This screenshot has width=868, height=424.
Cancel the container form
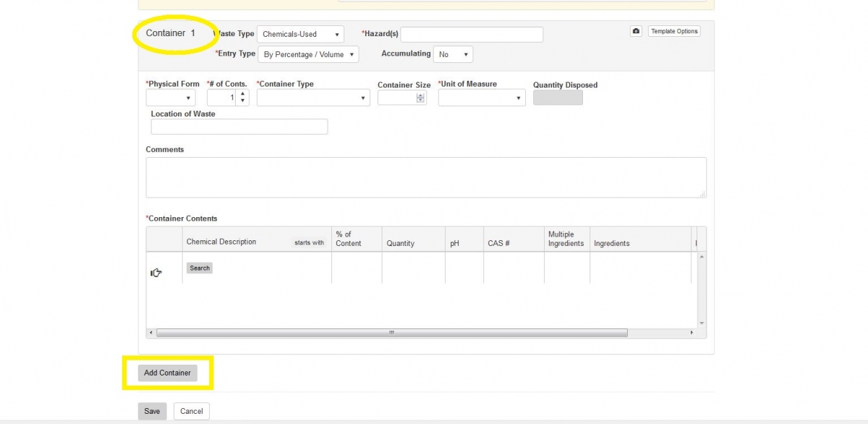click(x=191, y=411)
